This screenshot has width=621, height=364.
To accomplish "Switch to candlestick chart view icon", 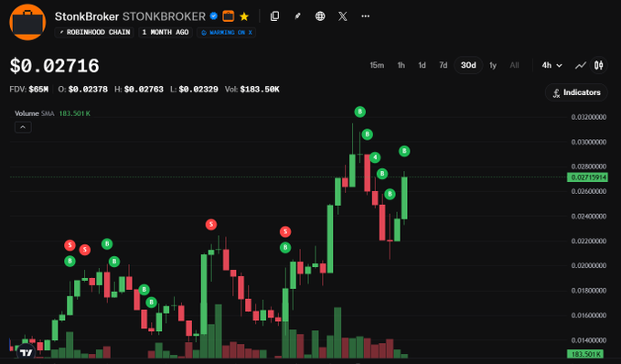I will click(x=599, y=65).
